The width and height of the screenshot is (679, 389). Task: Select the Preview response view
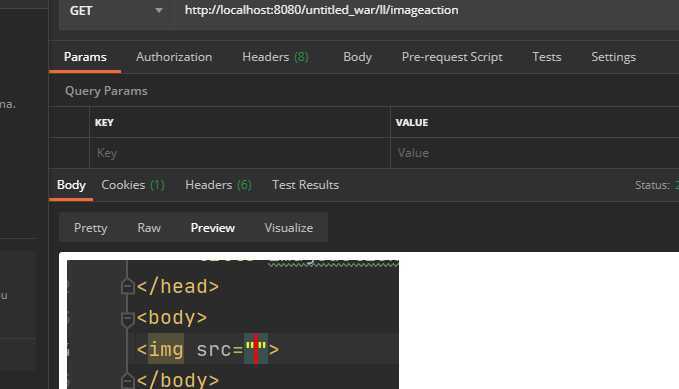click(213, 227)
